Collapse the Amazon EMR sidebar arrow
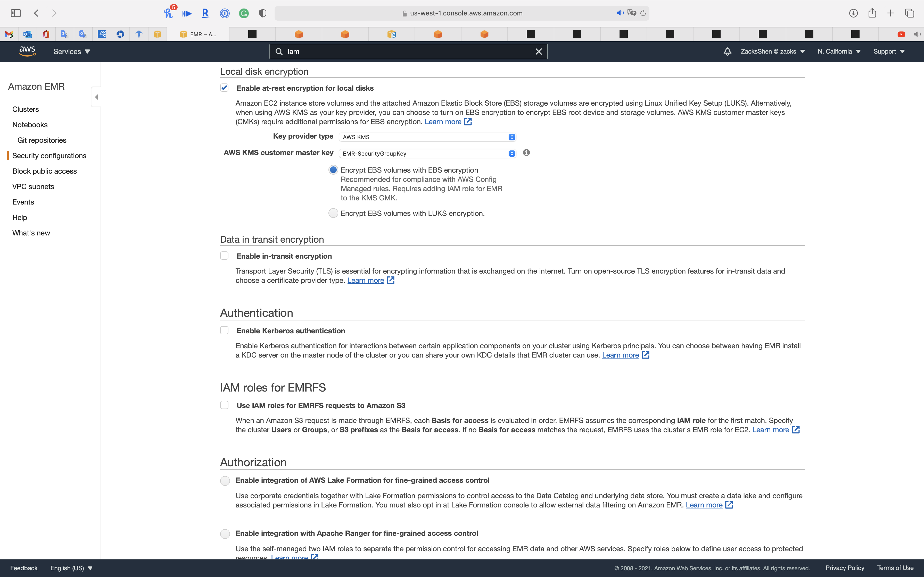The image size is (924, 577). point(96,97)
